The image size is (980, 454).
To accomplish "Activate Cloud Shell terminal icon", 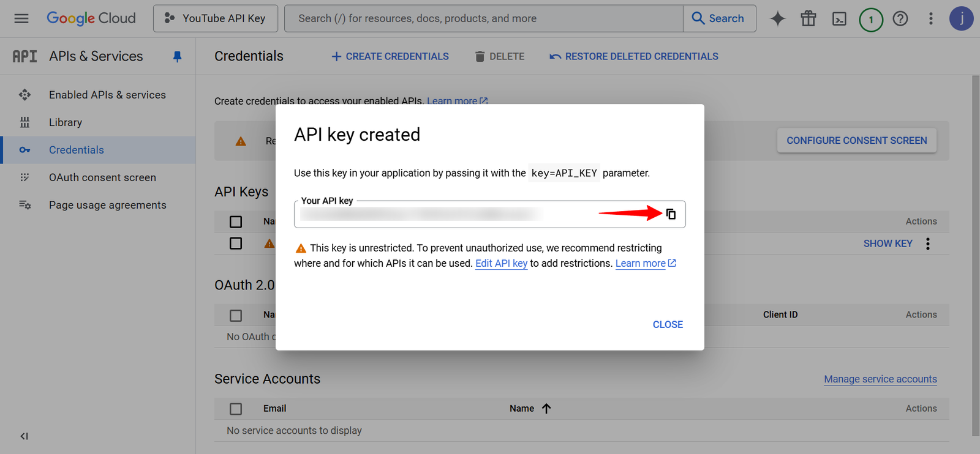I will click(839, 19).
